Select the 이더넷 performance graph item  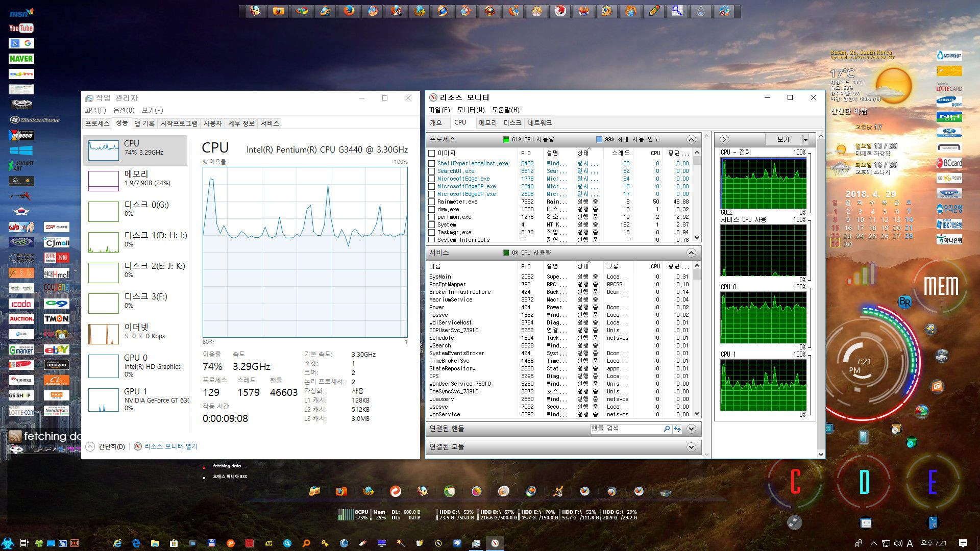click(136, 333)
